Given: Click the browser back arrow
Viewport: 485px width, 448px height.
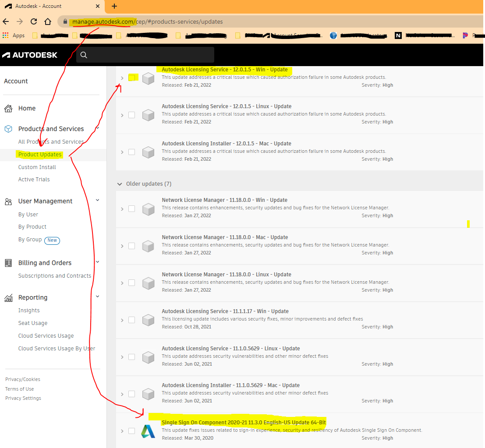Looking at the screenshot, I should click(6, 21).
